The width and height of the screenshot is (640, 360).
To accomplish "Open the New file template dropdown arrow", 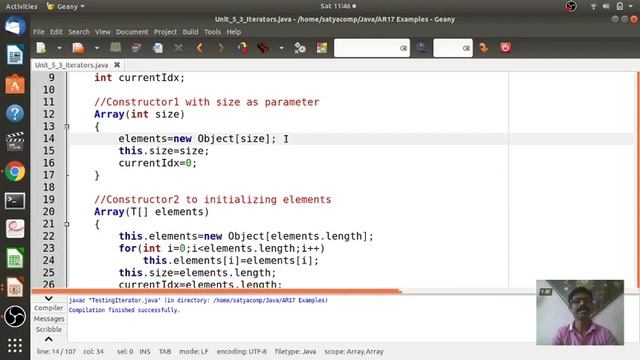I will click(x=59, y=48).
